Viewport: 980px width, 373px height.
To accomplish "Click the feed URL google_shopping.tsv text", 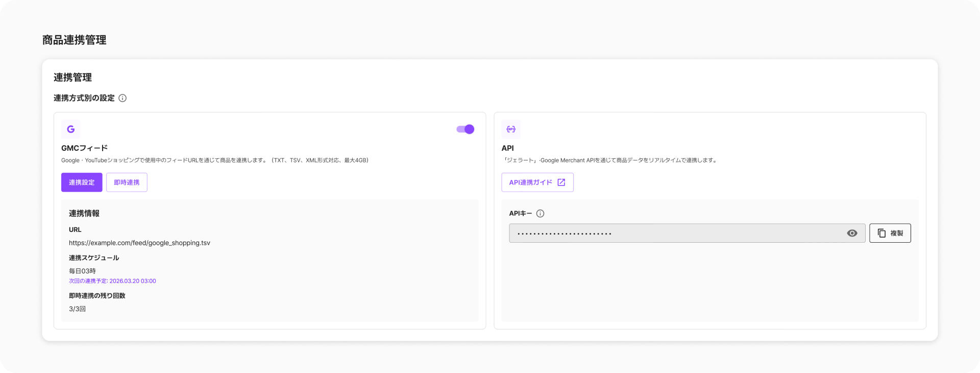I will tap(139, 243).
